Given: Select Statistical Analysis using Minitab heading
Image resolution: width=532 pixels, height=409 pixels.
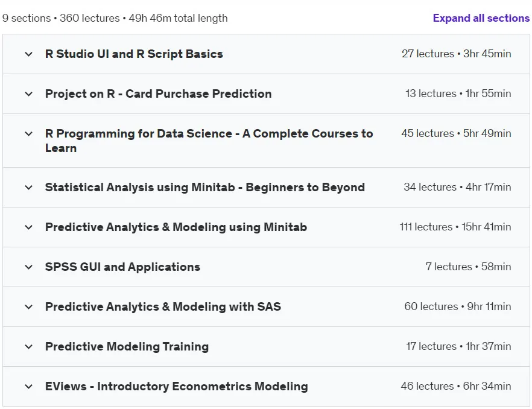Looking at the screenshot, I should click(x=205, y=188).
